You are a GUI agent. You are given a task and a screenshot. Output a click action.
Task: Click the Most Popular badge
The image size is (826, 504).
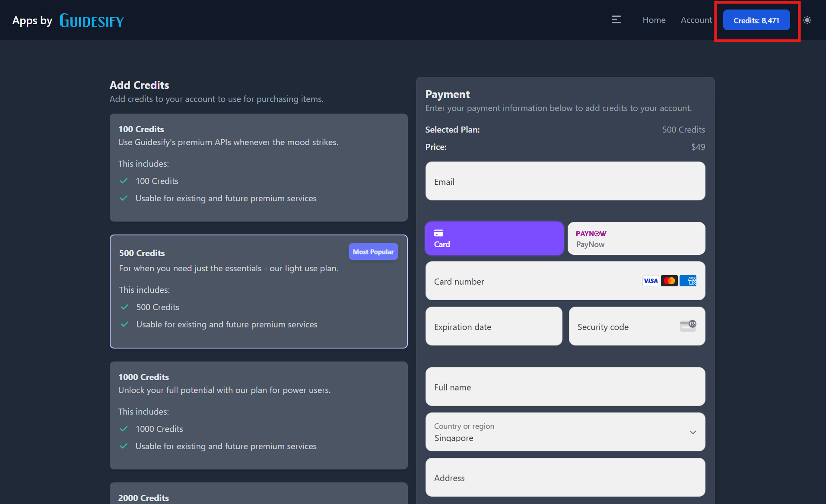tap(373, 252)
